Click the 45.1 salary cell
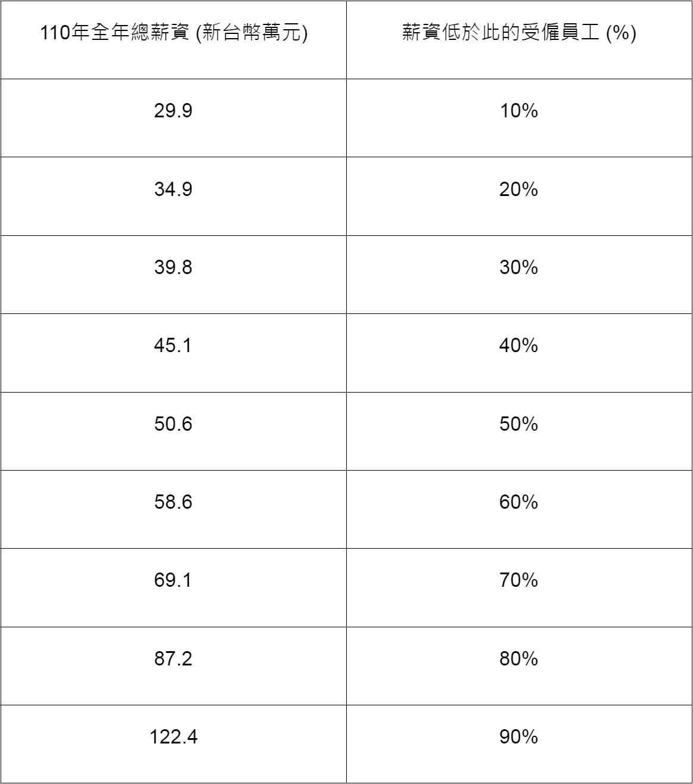The image size is (693, 784). point(173,353)
